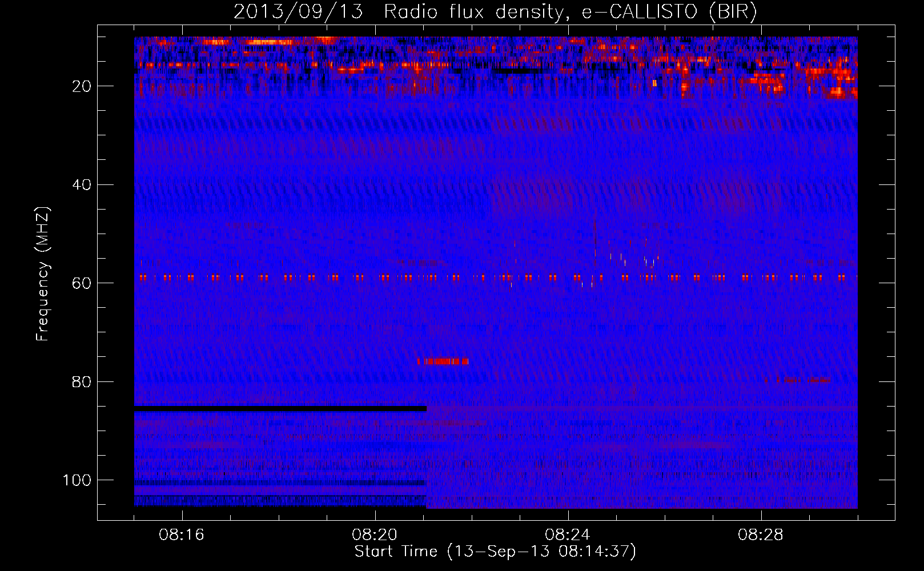Image resolution: width=924 pixels, height=571 pixels.
Task: Click the 08:28 time tick label
Action: [x=761, y=535]
